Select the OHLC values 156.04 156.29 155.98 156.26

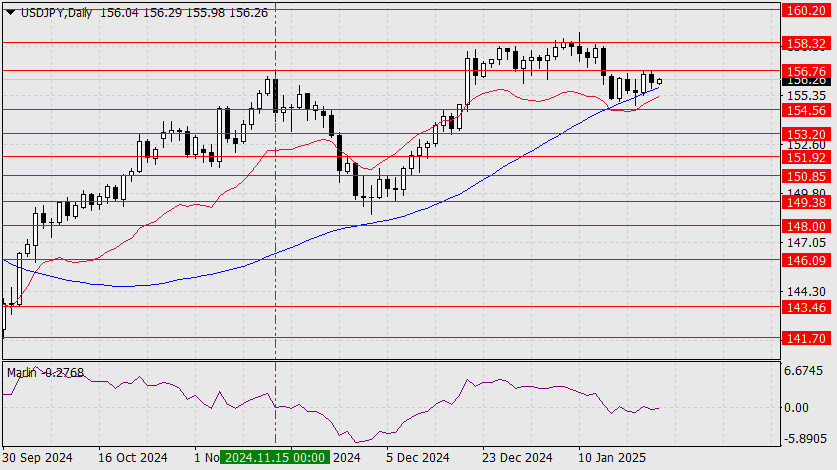click(x=184, y=13)
